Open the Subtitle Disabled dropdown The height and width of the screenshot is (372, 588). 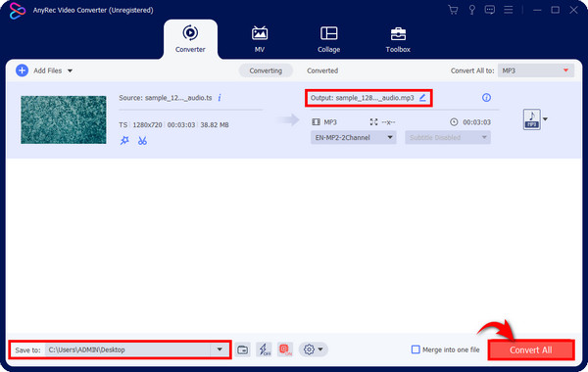[x=448, y=137]
